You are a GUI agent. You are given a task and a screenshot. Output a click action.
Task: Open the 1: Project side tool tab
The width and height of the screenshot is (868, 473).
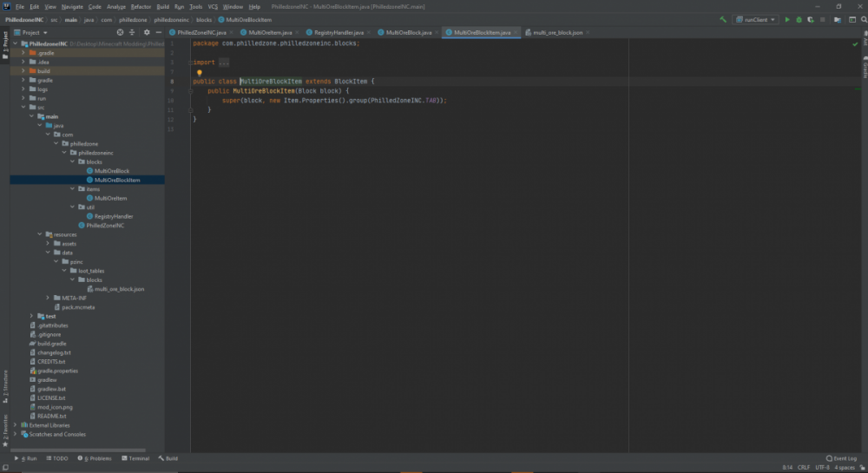(5, 45)
